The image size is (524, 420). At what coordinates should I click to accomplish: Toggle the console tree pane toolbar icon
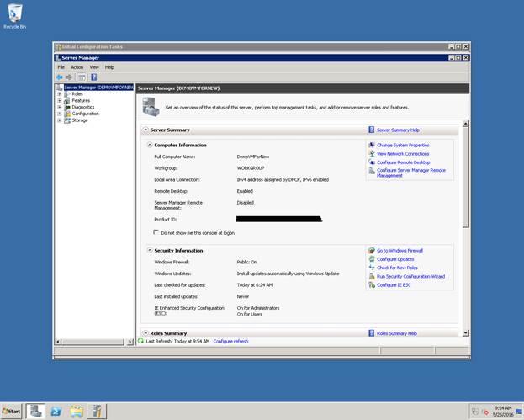coord(82,77)
